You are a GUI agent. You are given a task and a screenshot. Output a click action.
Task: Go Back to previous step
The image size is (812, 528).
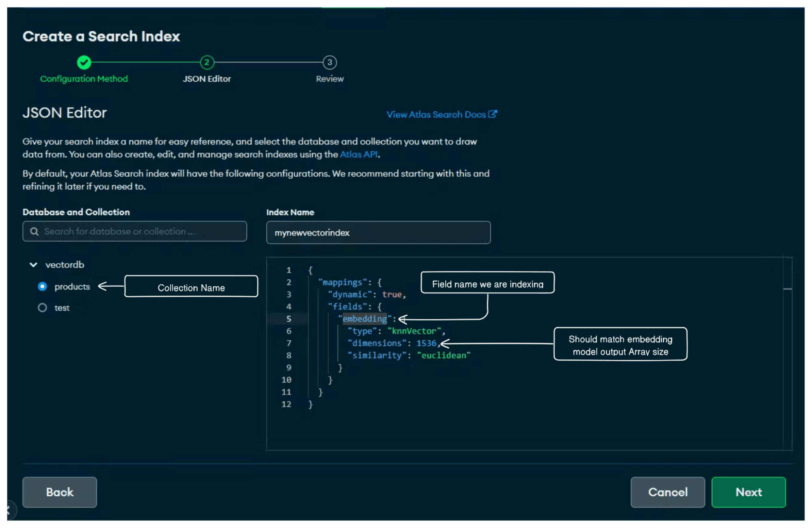(60, 492)
